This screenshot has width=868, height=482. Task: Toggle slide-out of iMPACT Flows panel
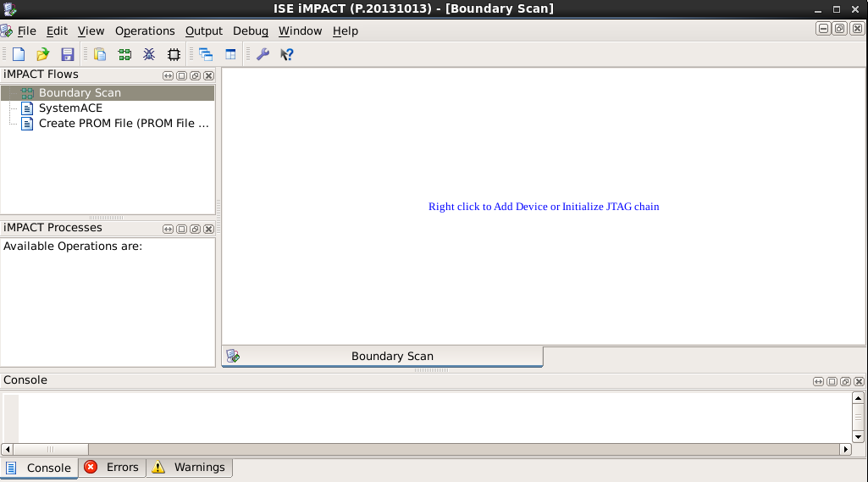169,75
